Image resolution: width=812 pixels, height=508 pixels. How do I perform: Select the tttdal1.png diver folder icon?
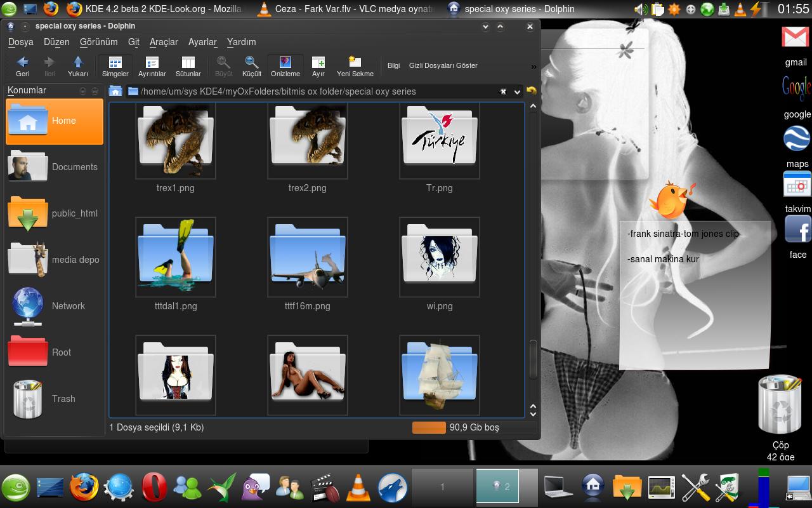tap(176, 257)
